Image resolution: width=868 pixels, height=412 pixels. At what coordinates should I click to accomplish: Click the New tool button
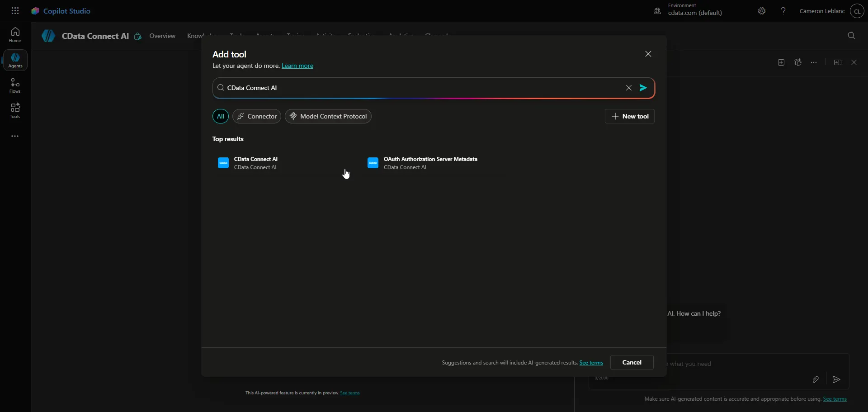630,116
